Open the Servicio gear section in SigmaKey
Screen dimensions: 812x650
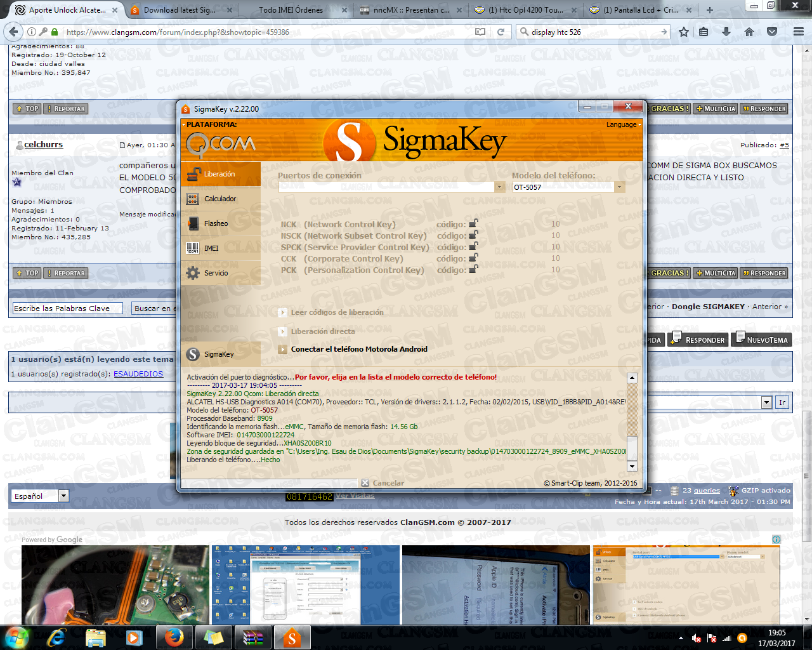(x=221, y=273)
